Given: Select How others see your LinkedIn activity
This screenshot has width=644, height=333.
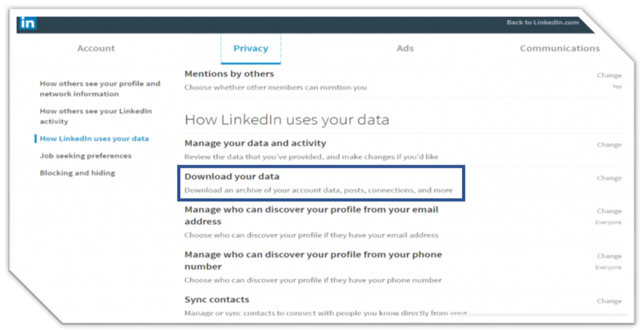Looking at the screenshot, I should click(x=96, y=116).
